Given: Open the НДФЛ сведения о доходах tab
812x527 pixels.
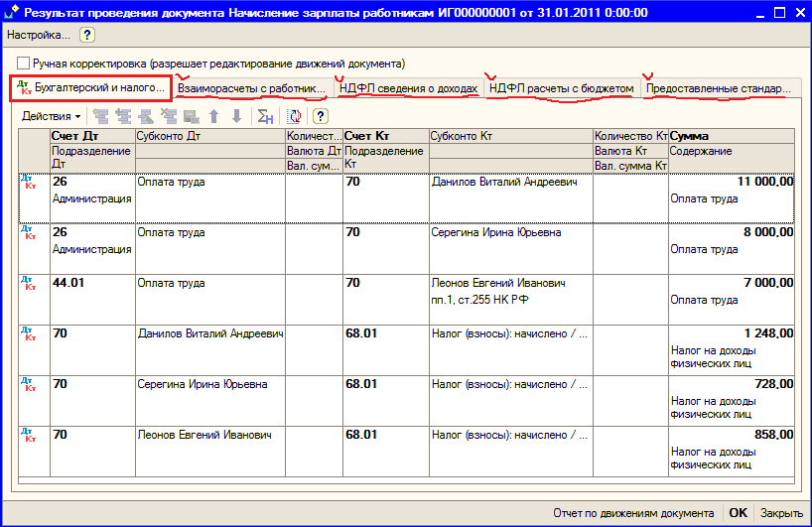Looking at the screenshot, I should point(408,88).
